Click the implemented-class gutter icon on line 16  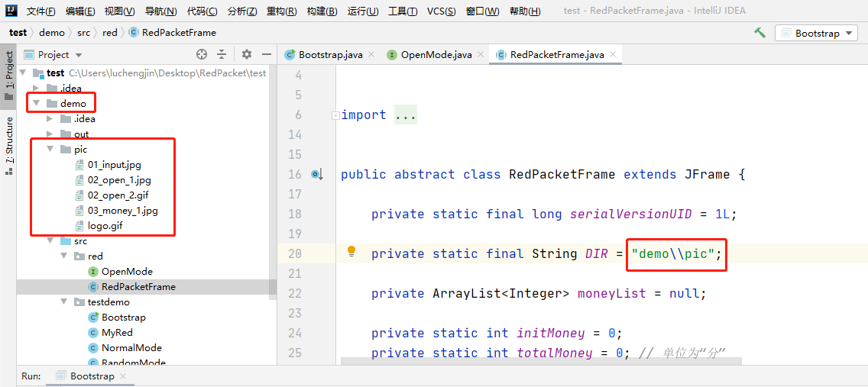316,175
